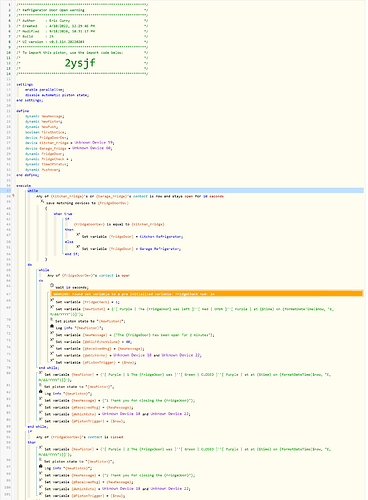Click 'Unknown Device 59' in Kitchen_Fridge definition
Screen dimensions: 368x500
pyautogui.click(x=94, y=143)
